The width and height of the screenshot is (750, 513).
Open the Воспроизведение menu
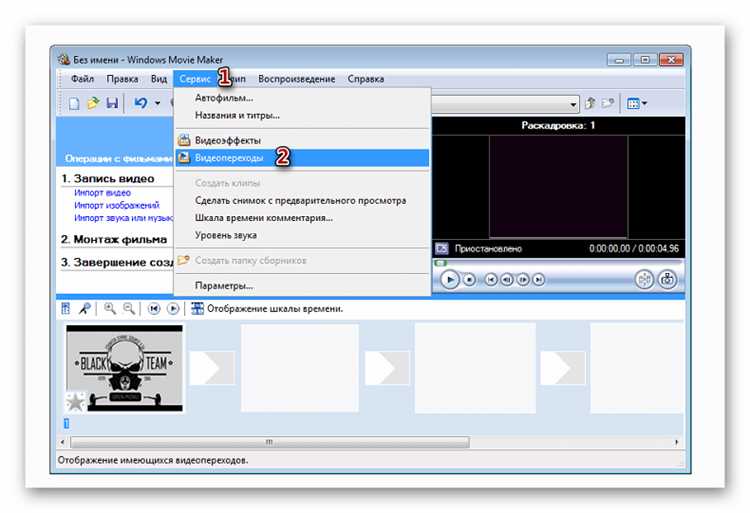click(297, 79)
